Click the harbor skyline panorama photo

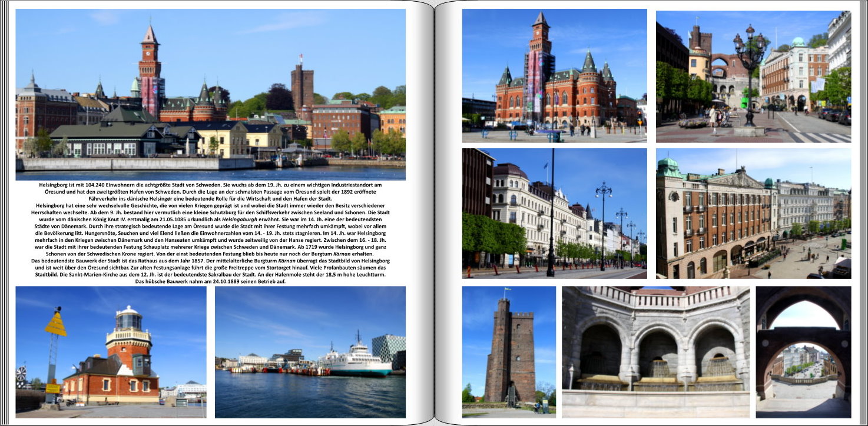(x=210, y=94)
